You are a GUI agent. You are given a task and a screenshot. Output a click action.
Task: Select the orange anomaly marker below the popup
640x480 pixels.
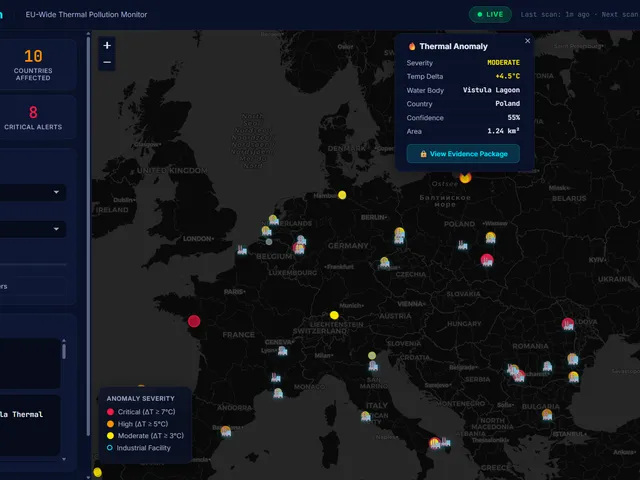point(465,178)
